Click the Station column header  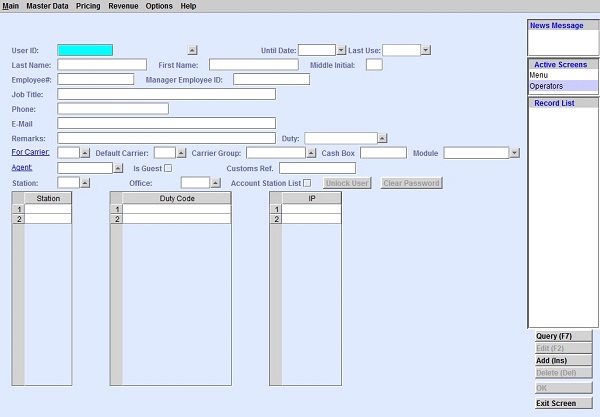(x=48, y=198)
